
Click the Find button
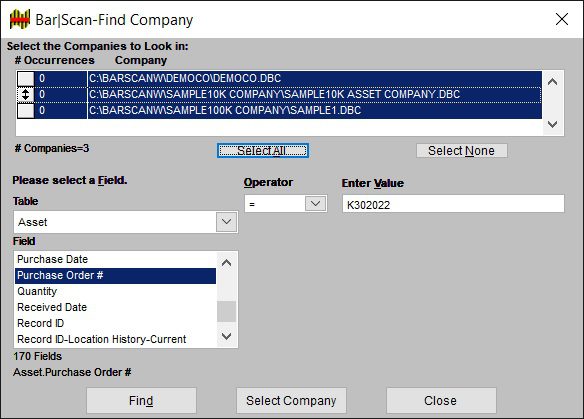click(x=141, y=401)
